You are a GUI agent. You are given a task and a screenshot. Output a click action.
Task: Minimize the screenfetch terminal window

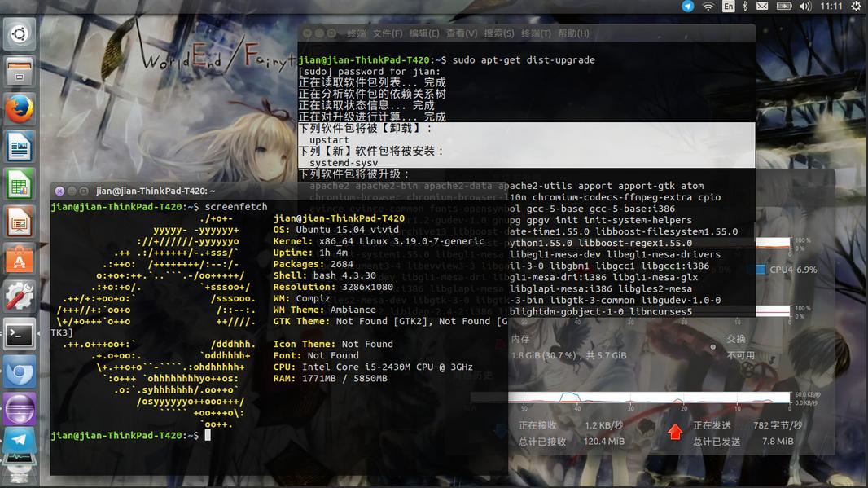click(x=72, y=191)
